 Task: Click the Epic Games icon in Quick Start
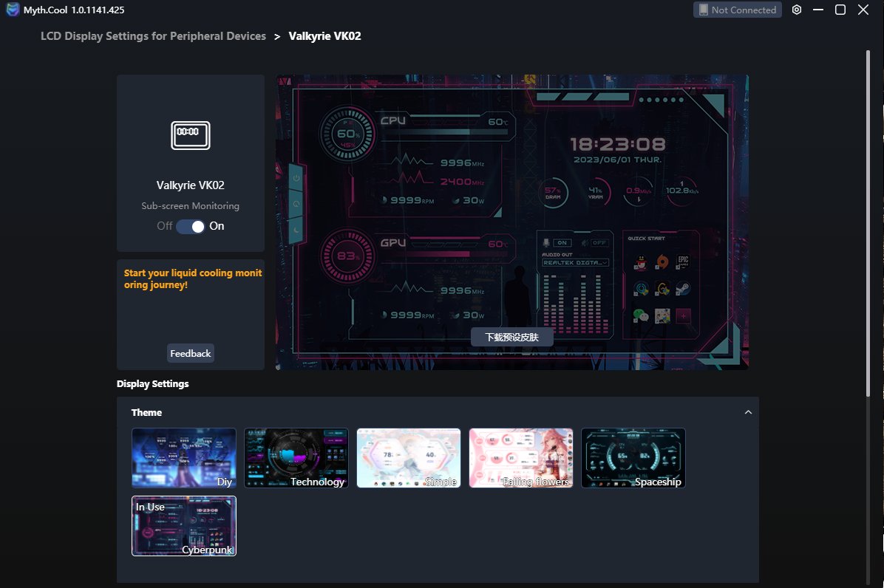click(x=683, y=262)
